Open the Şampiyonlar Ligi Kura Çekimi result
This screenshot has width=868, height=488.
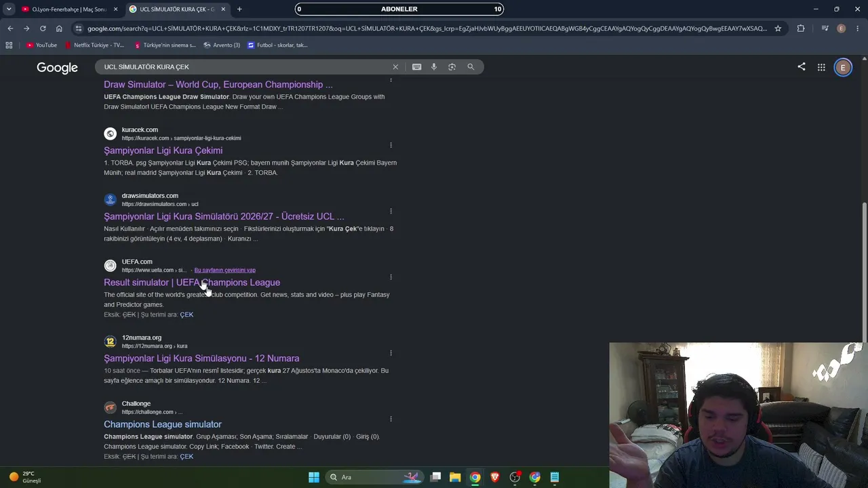tap(163, 150)
